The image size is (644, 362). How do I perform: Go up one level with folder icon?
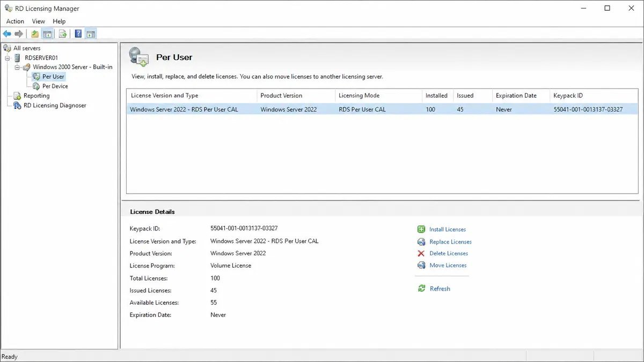pyautogui.click(x=35, y=34)
